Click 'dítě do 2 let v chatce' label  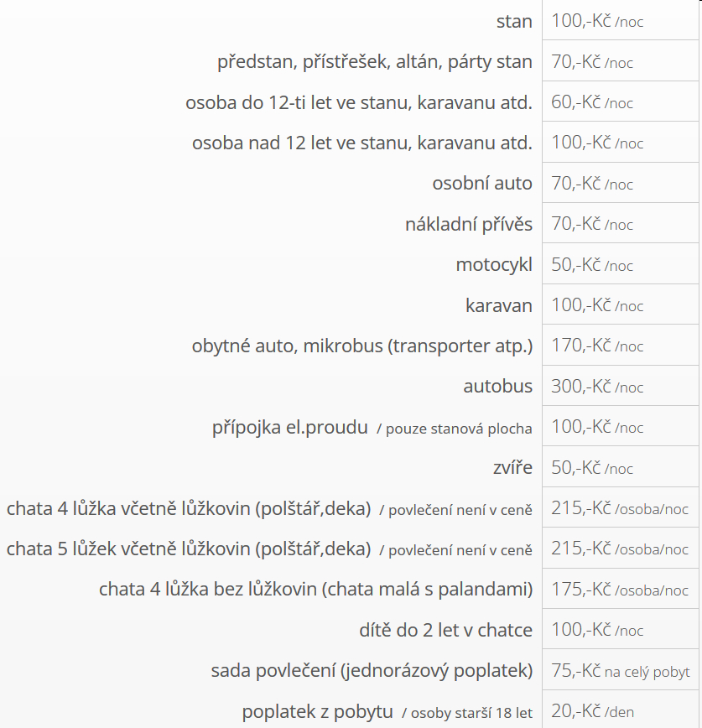click(x=445, y=630)
